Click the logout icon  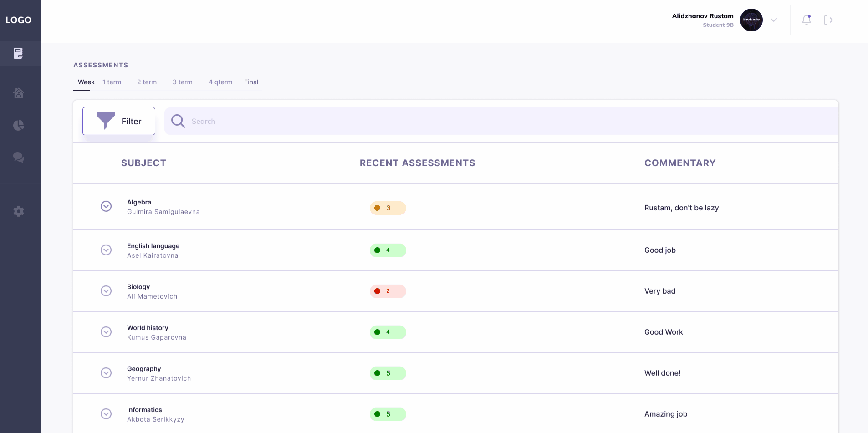tap(828, 20)
